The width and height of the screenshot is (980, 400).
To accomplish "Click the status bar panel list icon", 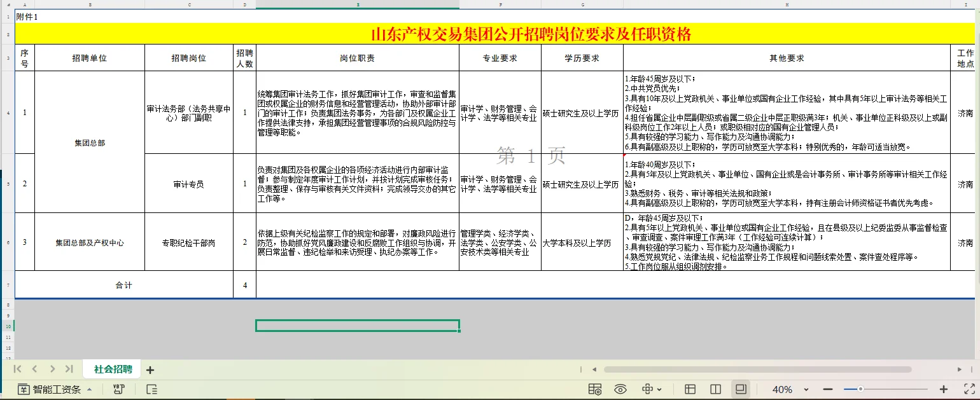I will click(x=151, y=389).
